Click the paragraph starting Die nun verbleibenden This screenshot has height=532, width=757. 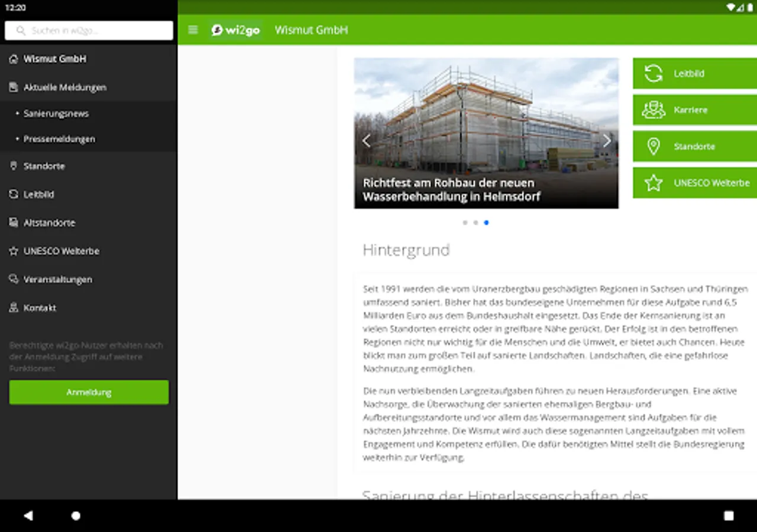click(x=554, y=424)
